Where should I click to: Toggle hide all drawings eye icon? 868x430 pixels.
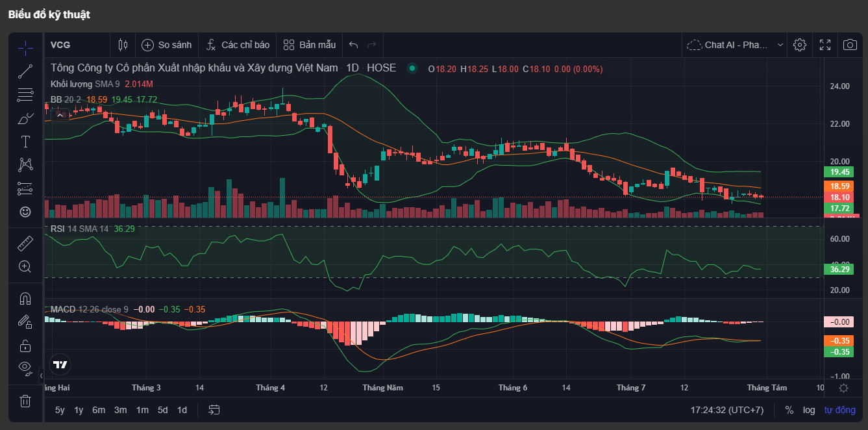point(25,368)
